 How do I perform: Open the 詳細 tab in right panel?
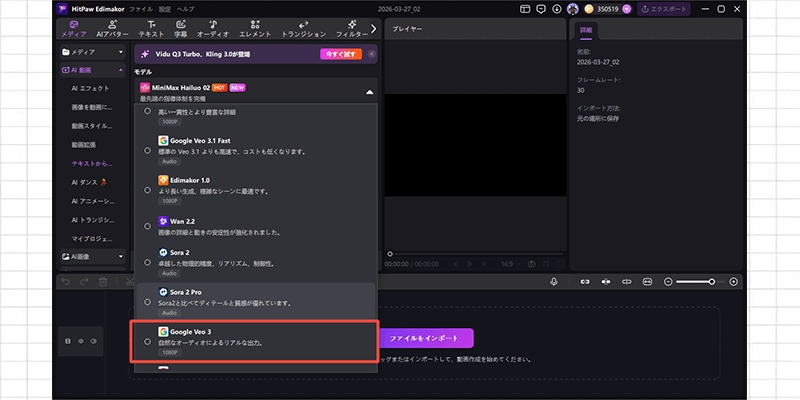586,30
